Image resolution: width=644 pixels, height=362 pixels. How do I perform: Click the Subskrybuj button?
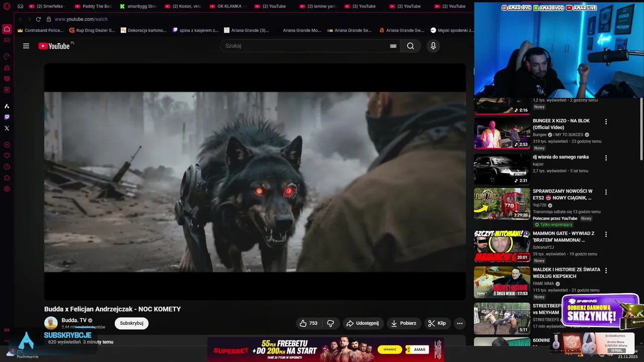[131, 323]
